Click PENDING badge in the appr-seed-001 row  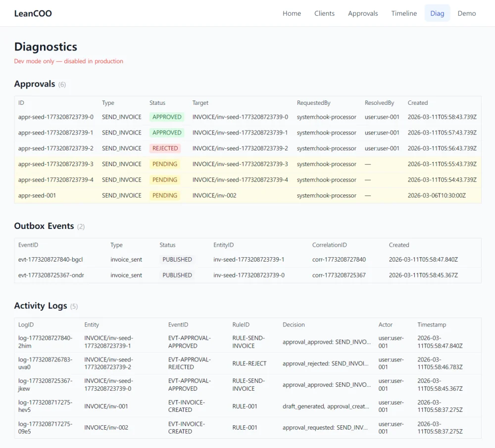pyautogui.click(x=165, y=195)
